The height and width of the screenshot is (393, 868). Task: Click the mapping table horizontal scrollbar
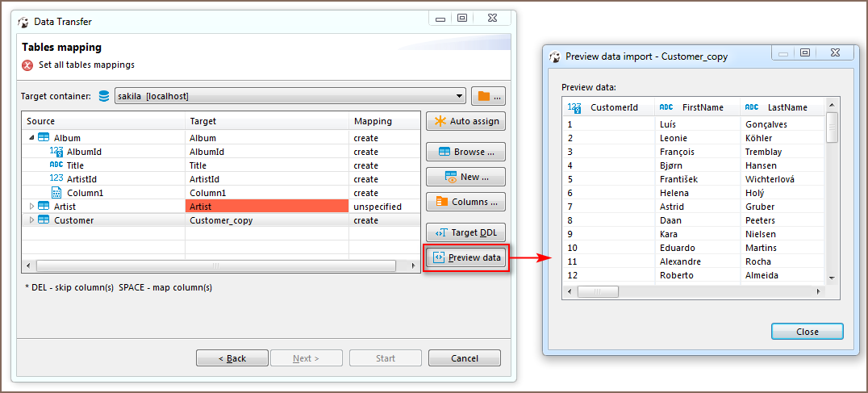[x=215, y=265]
